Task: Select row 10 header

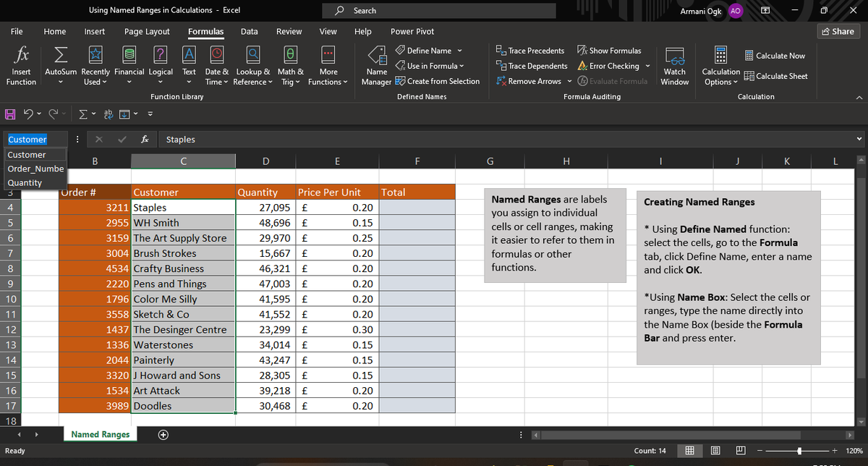Action: point(11,299)
